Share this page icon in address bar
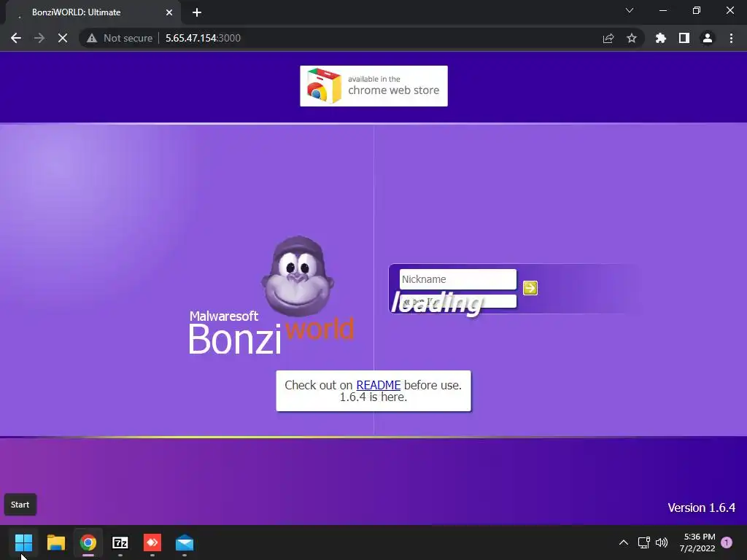The height and width of the screenshot is (560, 747). coord(608,38)
